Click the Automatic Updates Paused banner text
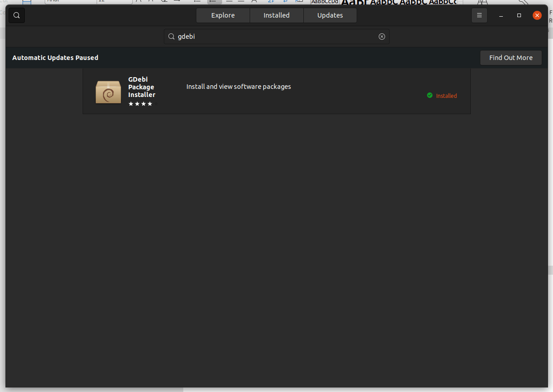This screenshot has height=392, width=553. pos(55,58)
